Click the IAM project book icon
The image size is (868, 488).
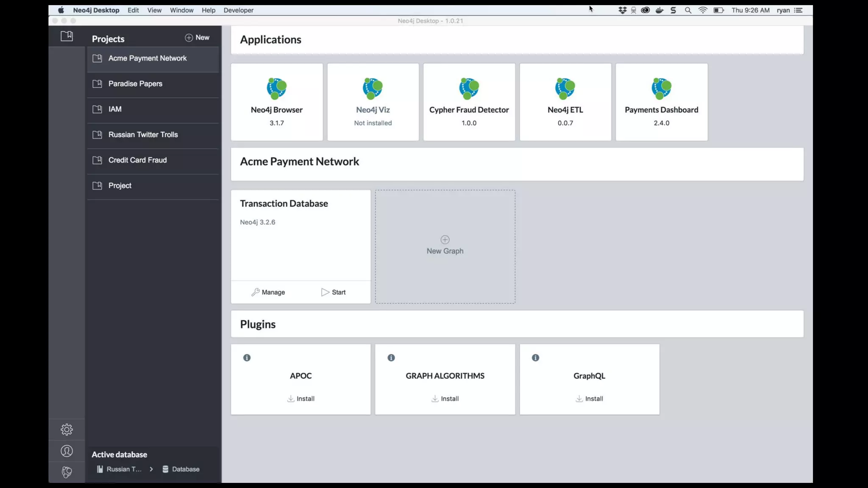click(97, 109)
